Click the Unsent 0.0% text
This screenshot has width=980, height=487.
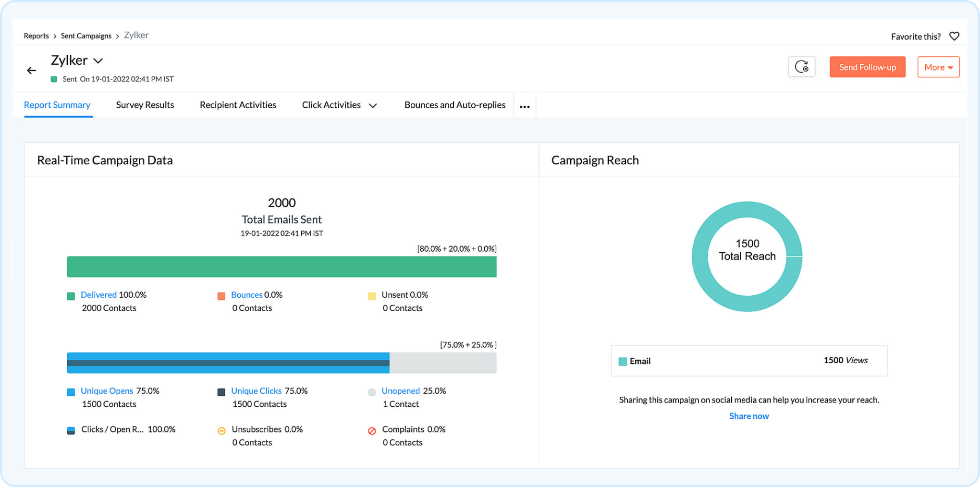coord(404,295)
